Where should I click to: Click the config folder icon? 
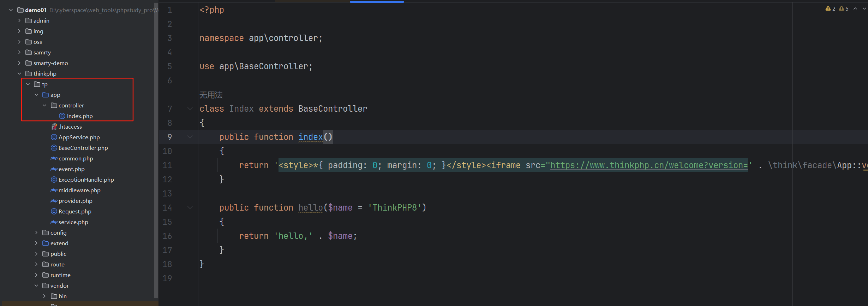pos(46,233)
